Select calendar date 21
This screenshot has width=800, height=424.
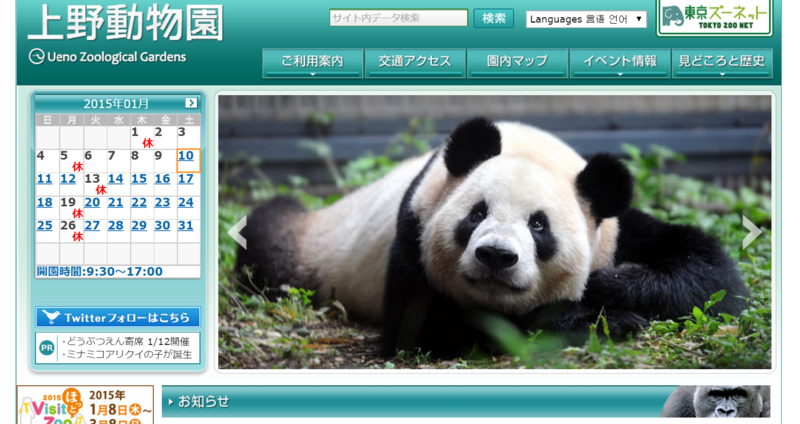pos(115,203)
